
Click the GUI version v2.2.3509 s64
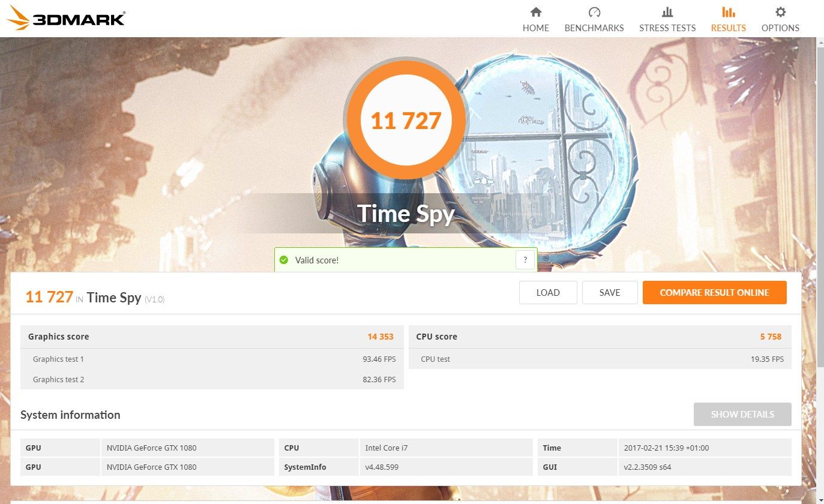tap(647, 467)
